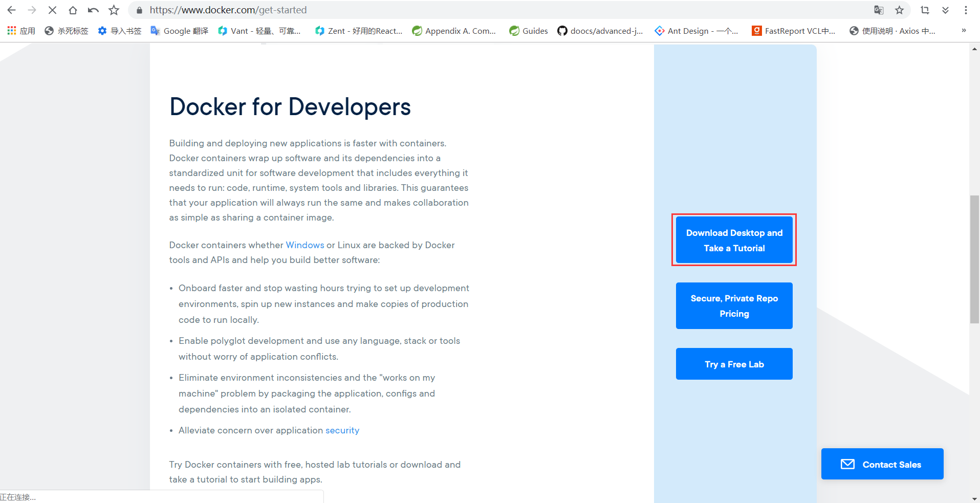Open the Ant Design bookmark
Screen dimensions: 980x503
pyautogui.click(x=696, y=31)
